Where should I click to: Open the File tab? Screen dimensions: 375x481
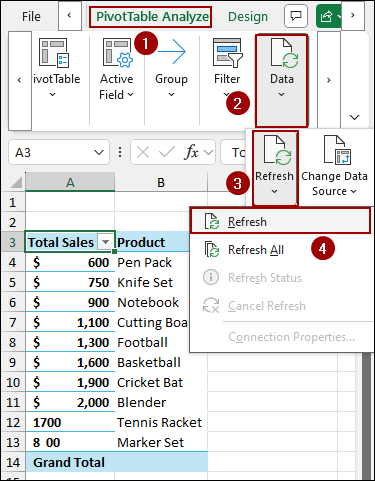[x=31, y=16]
